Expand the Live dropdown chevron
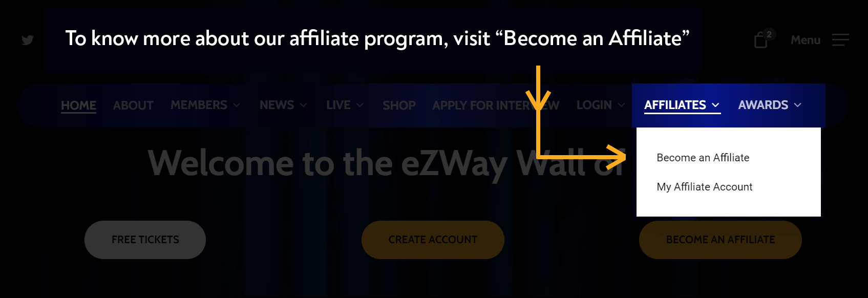 pos(360,105)
